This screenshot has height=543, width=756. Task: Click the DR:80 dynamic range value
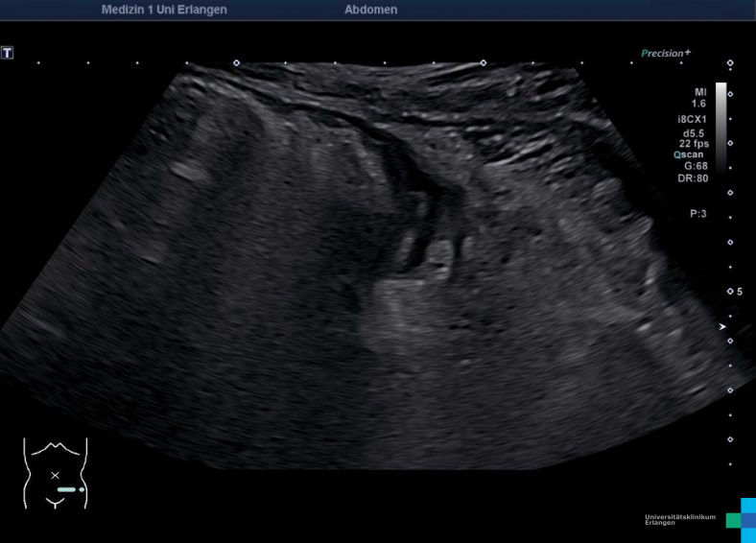click(693, 178)
